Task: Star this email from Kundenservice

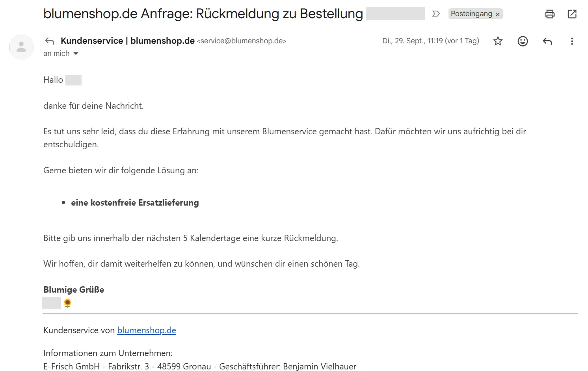Action: 498,41
